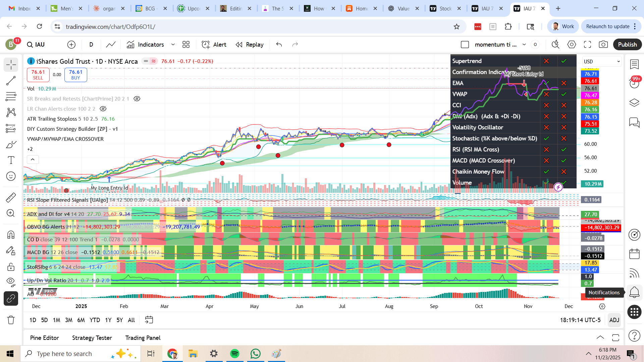Open the layout grid selector
Viewport: 644px width, 362px height.
click(186, 45)
